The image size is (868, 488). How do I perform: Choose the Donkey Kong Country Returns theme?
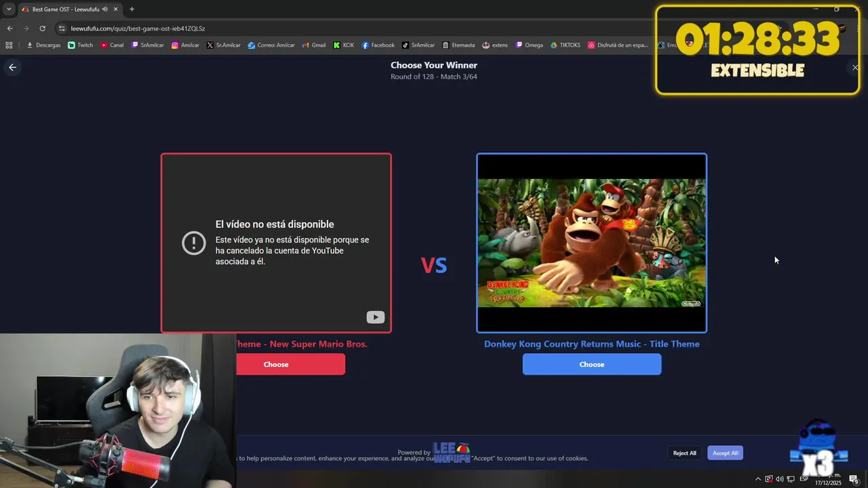point(592,364)
